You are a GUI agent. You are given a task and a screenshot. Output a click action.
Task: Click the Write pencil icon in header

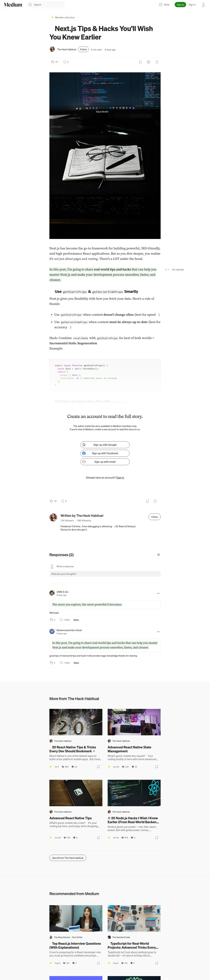pyautogui.click(x=161, y=5)
